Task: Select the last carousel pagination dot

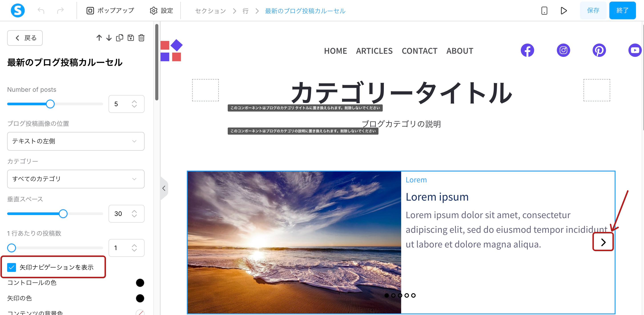Action: (413, 295)
